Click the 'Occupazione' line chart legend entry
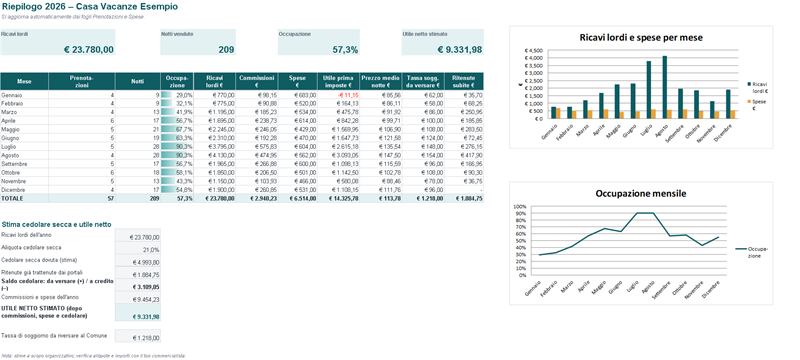 tap(752, 252)
